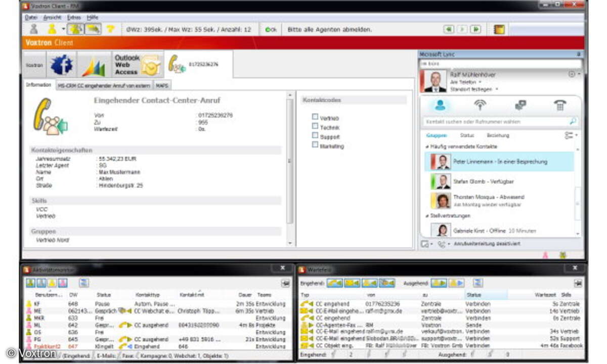Click the greyed play arrow button
Viewport: 607px width, 364px height.
(462, 29)
